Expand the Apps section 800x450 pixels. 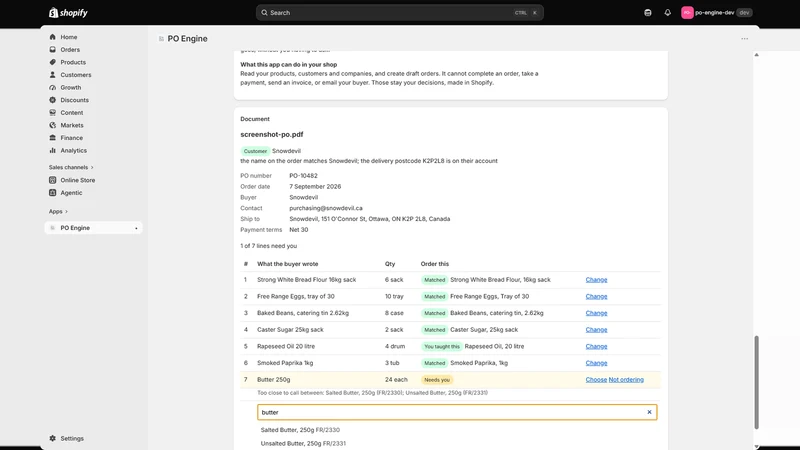58,211
